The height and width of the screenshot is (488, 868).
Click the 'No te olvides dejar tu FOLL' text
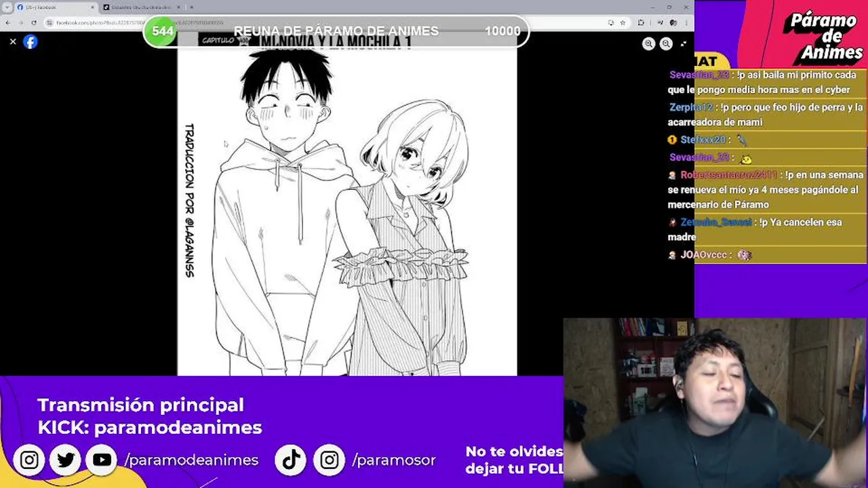click(514, 460)
